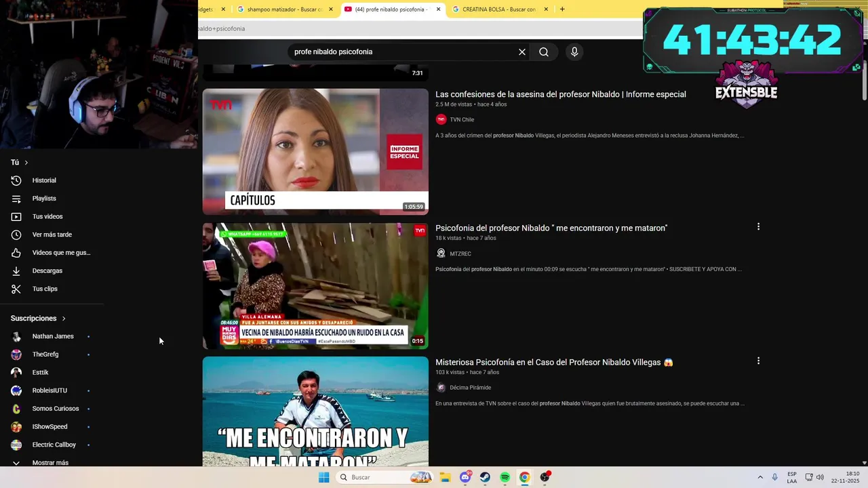Click MTZREC channel name
This screenshot has height=488, width=868.
460,254
